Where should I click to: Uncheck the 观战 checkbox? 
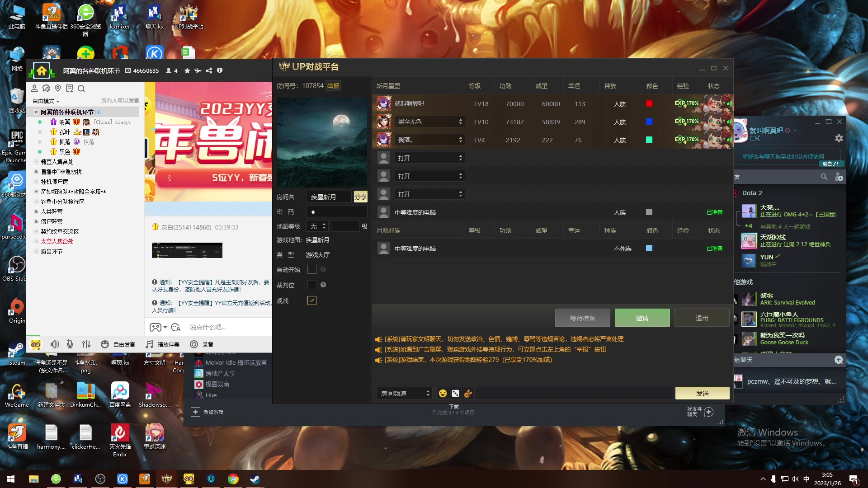(311, 300)
